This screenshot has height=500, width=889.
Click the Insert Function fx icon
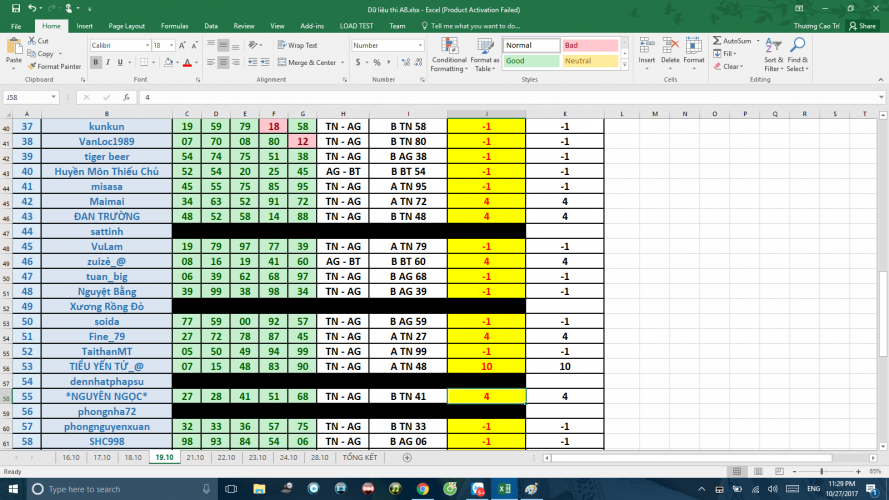(127, 98)
